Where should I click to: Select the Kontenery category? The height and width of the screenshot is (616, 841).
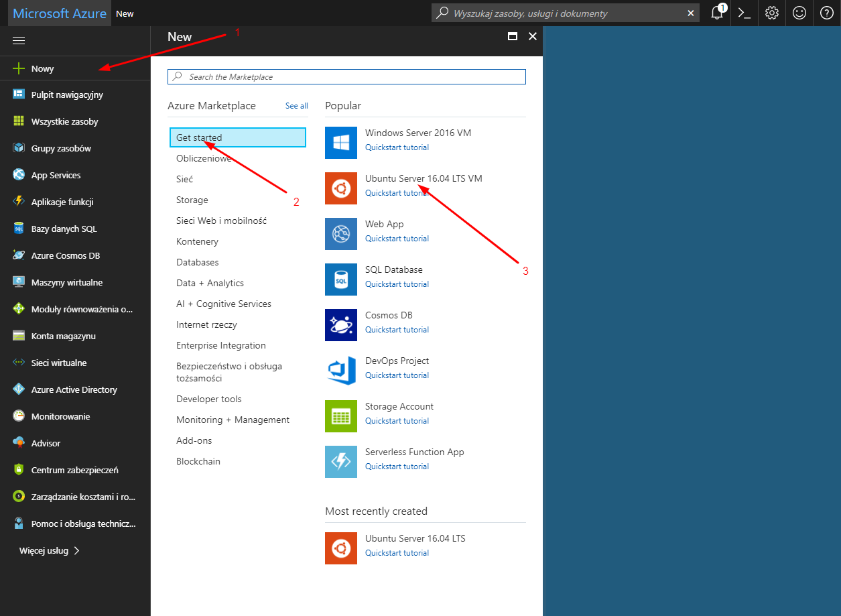197,241
